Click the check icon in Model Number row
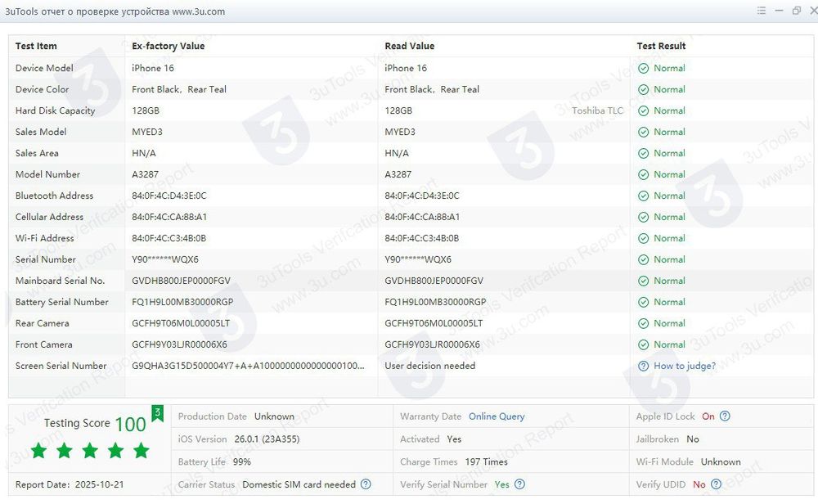Screen dimensions: 818x504 (x=643, y=175)
